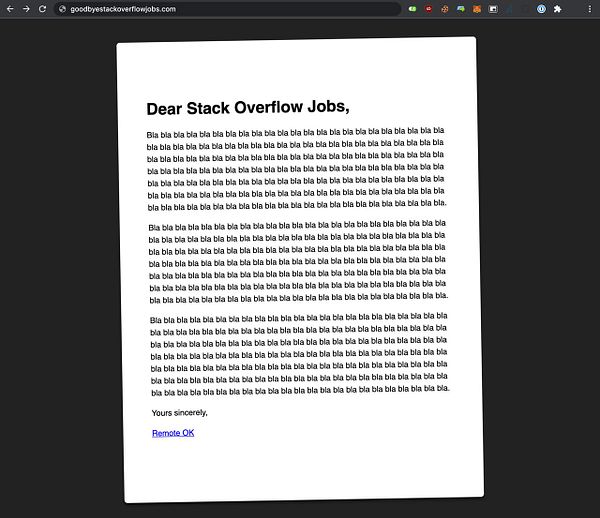
Task: Open the red extension icon
Action: pyautogui.click(x=429, y=9)
